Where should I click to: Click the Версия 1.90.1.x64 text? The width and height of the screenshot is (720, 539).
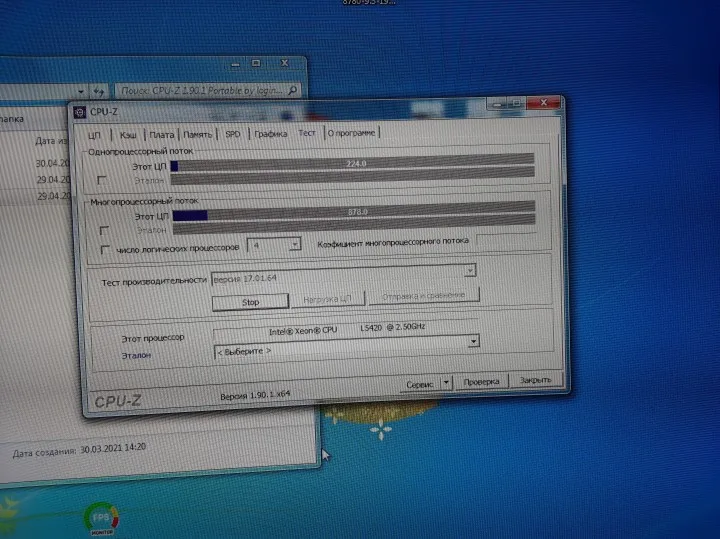coord(255,395)
